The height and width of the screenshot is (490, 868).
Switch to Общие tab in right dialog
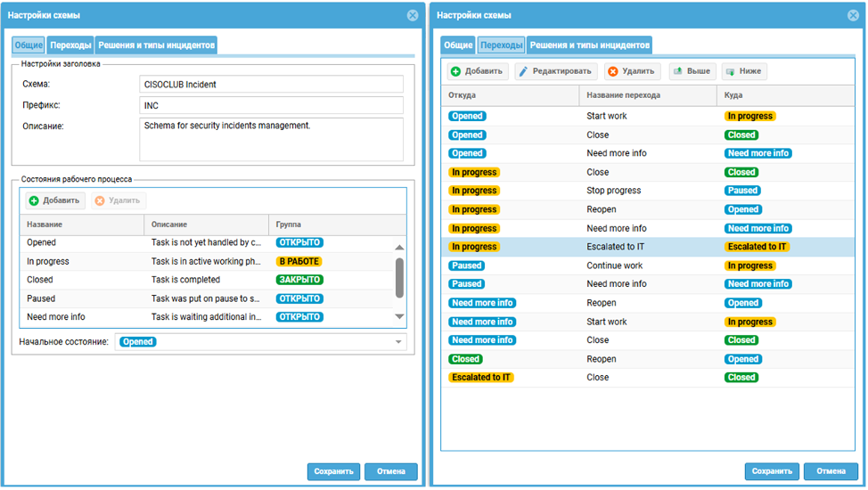(458, 45)
